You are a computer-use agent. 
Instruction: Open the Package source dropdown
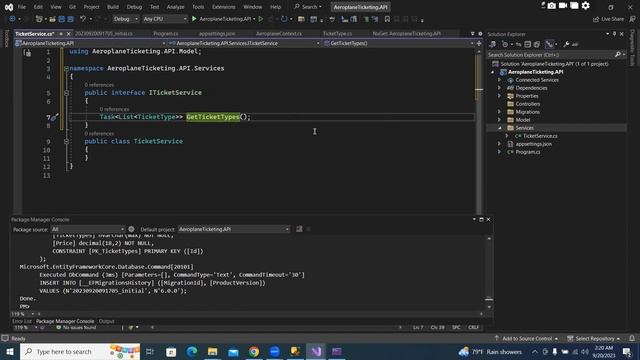click(88, 229)
